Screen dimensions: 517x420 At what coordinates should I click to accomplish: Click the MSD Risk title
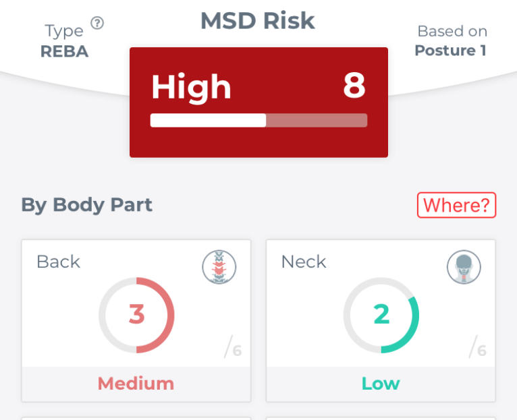pyautogui.click(x=258, y=21)
